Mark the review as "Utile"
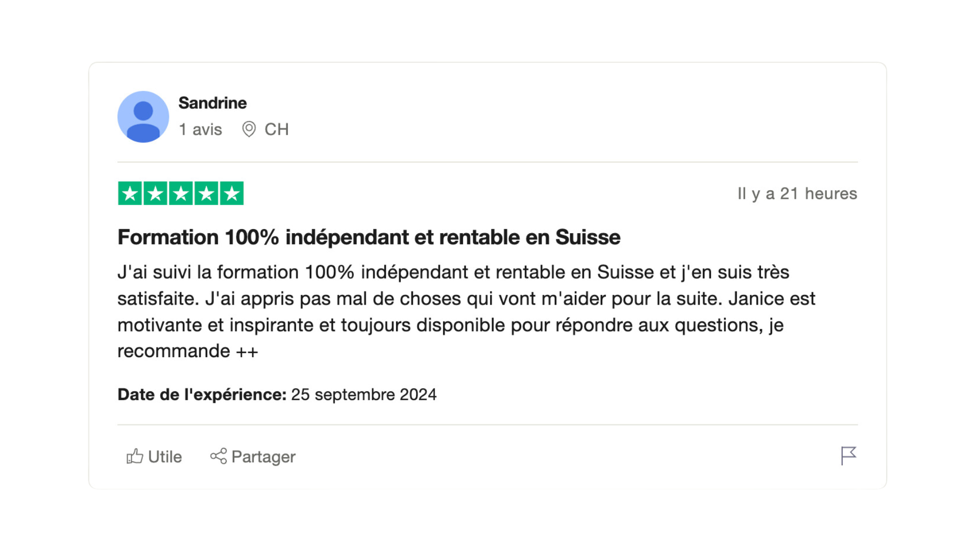This screenshot has height=551, width=980. point(164,457)
